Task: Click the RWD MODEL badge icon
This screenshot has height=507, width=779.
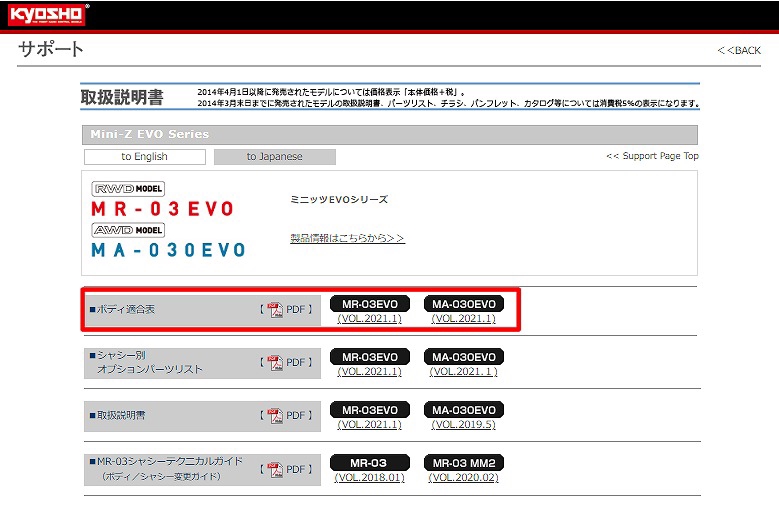Action: click(128, 189)
